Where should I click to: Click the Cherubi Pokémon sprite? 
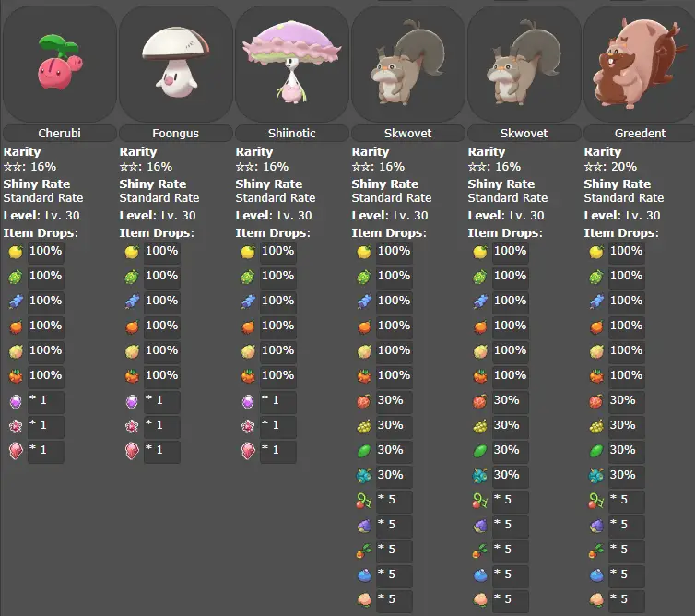(59, 64)
